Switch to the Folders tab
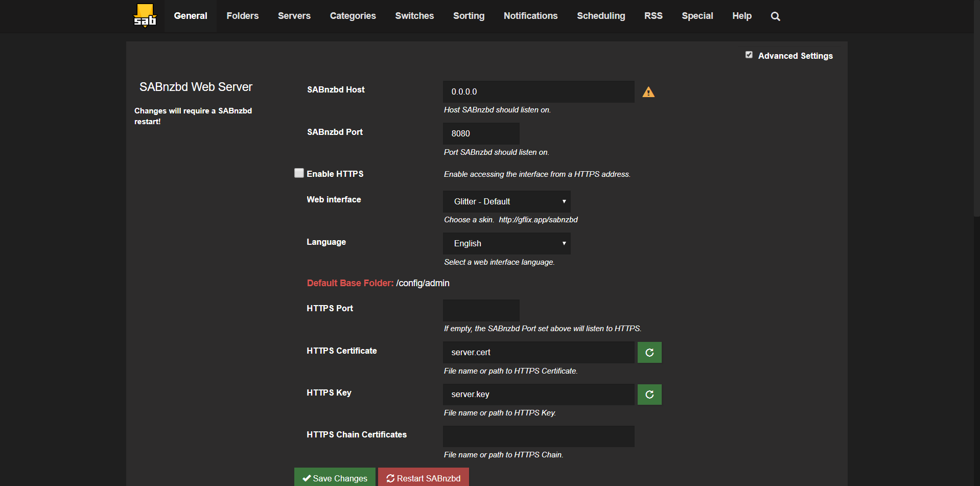Screen dimensions: 980x486 point(242,16)
